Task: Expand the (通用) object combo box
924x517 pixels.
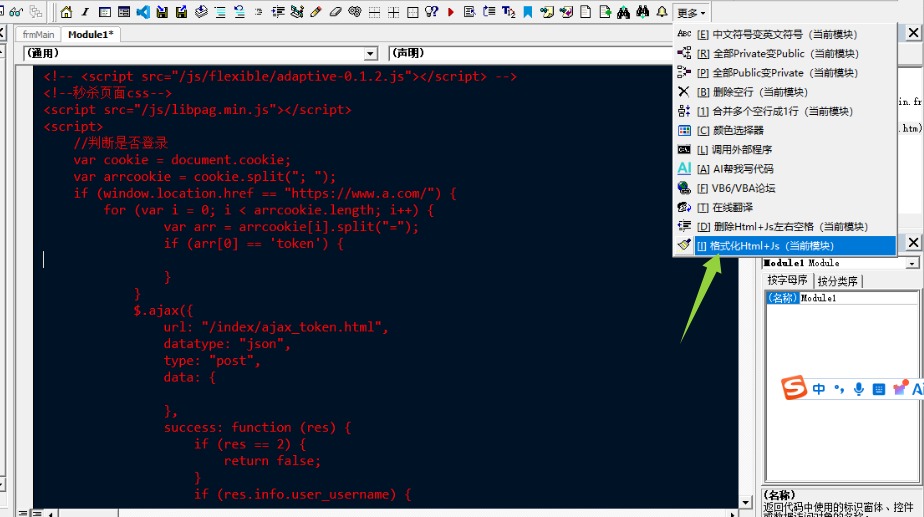Action: tap(370, 53)
